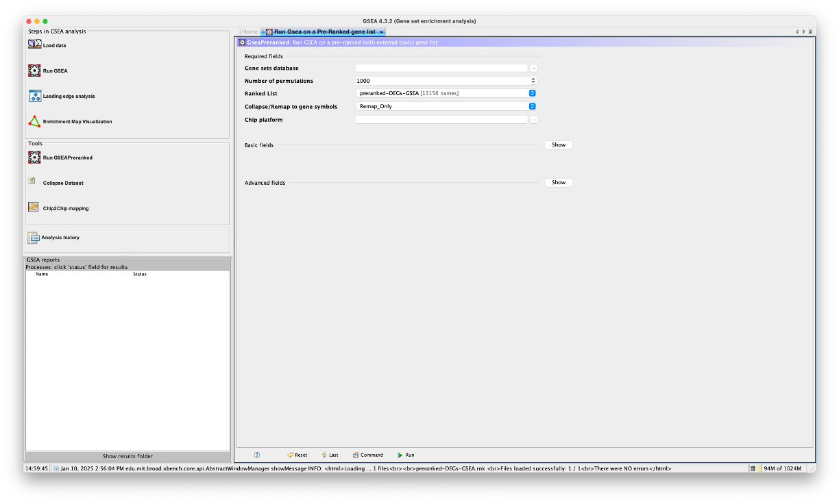
Task: Click the help question mark icon
Action: pyautogui.click(x=257, y=455)
